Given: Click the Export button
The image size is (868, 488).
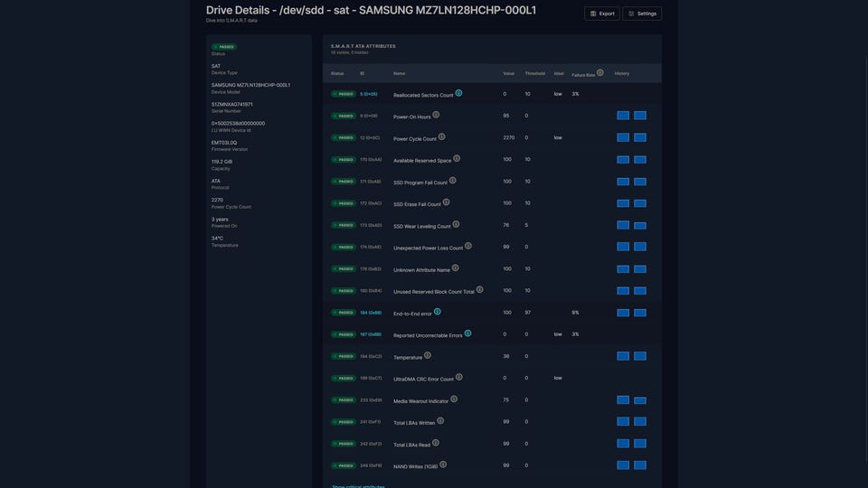Looking at the screenshot, I should pyautogui.click(x=602, y=14).
